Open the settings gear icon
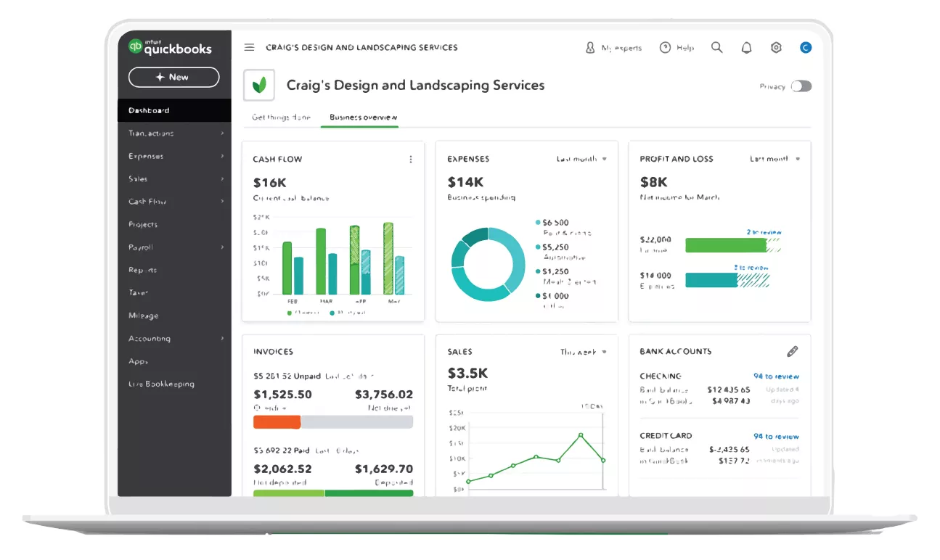The image size is (940, 560). tap(776, 48)
